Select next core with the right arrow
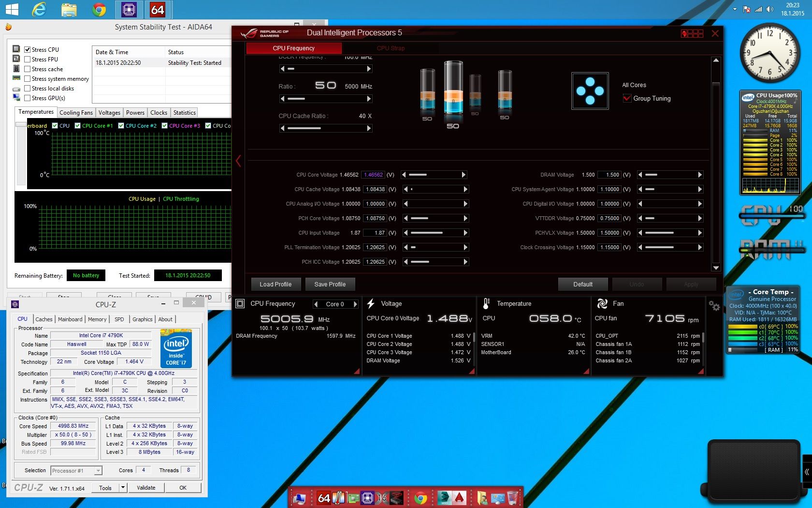This screenshot has height=508, width=812. pos(355,304)
